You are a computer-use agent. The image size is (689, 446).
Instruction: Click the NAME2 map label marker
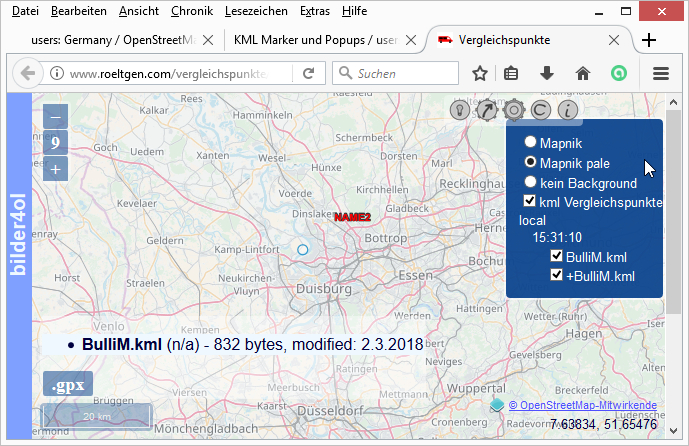[352, 217]
